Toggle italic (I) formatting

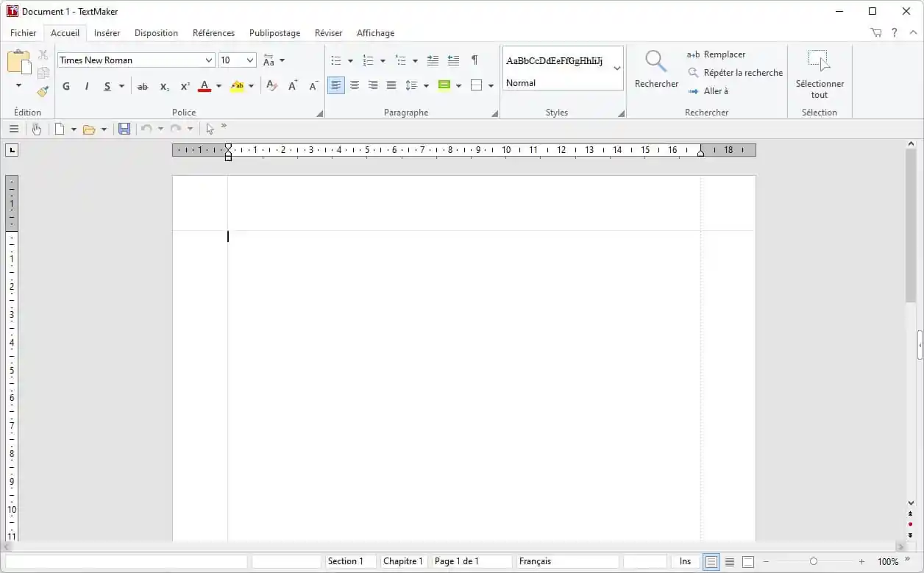click(86, 86)
